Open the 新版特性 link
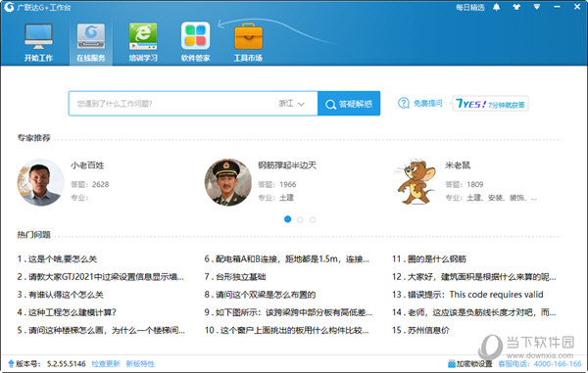Screen dimensions: 588x373 (140, 363)
